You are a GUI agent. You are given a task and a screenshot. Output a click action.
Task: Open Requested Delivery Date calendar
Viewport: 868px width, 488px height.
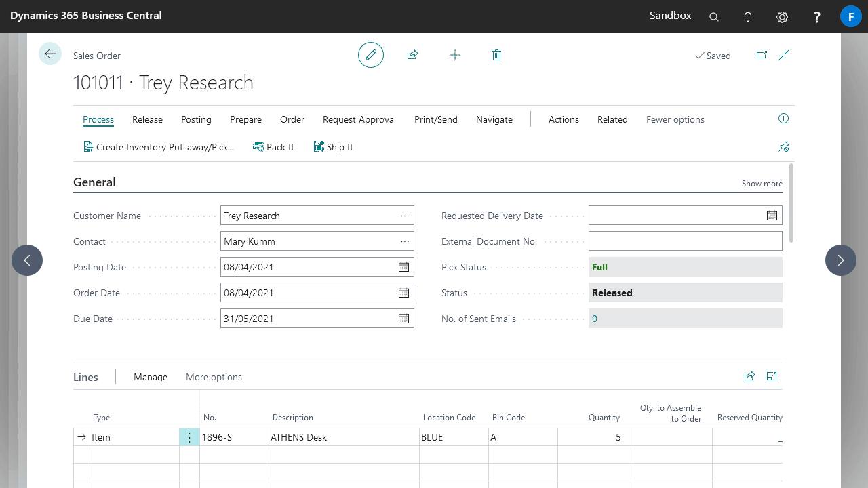[772, 216]
